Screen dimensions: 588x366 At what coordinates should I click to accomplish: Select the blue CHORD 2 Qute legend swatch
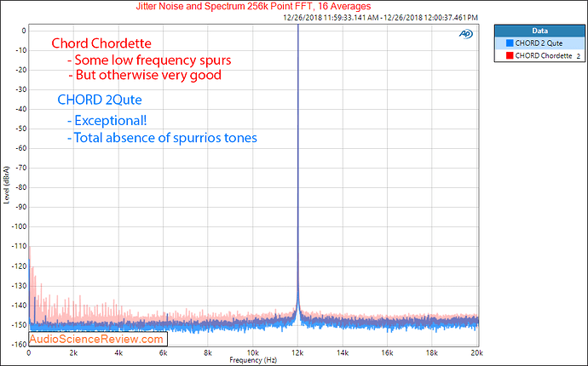(x=510, y=43)
